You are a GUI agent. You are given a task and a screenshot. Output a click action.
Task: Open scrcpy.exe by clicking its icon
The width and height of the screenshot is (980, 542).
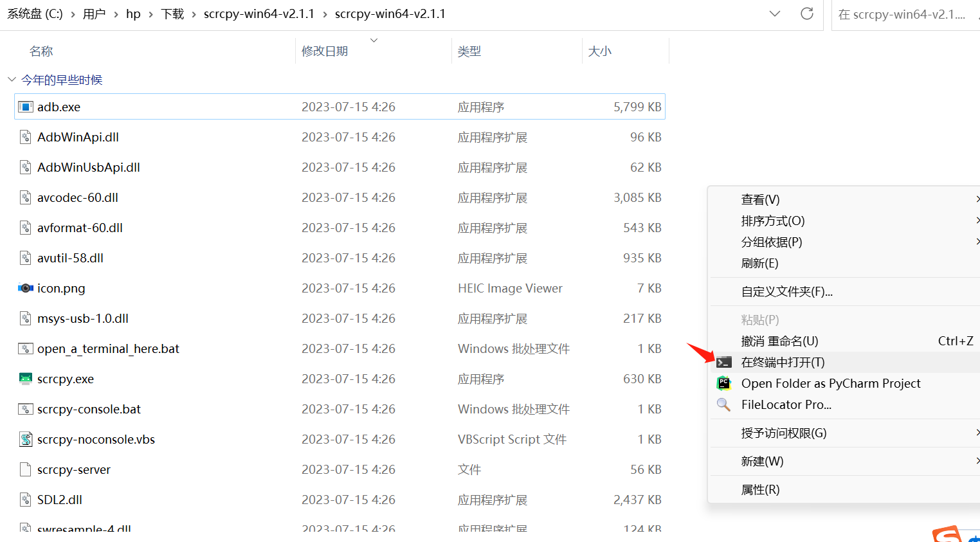click(27, 379)
